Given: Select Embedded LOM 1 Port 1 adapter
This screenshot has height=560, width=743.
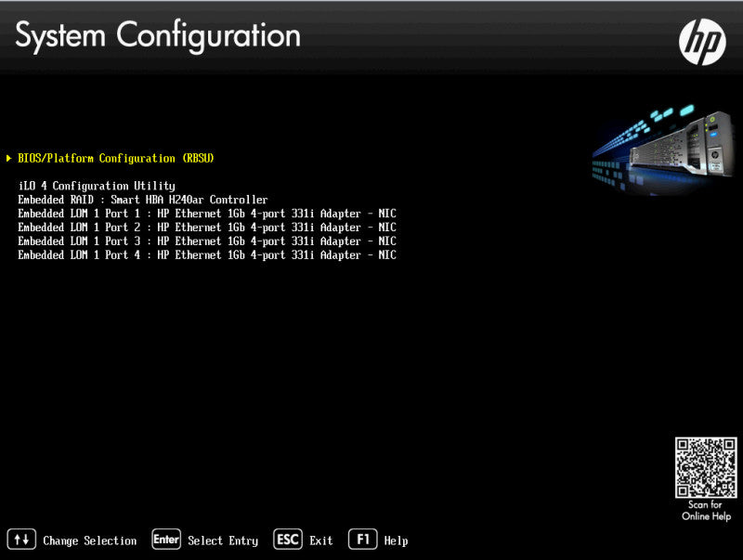Looking at the screenshot, I should click(207, 214).
